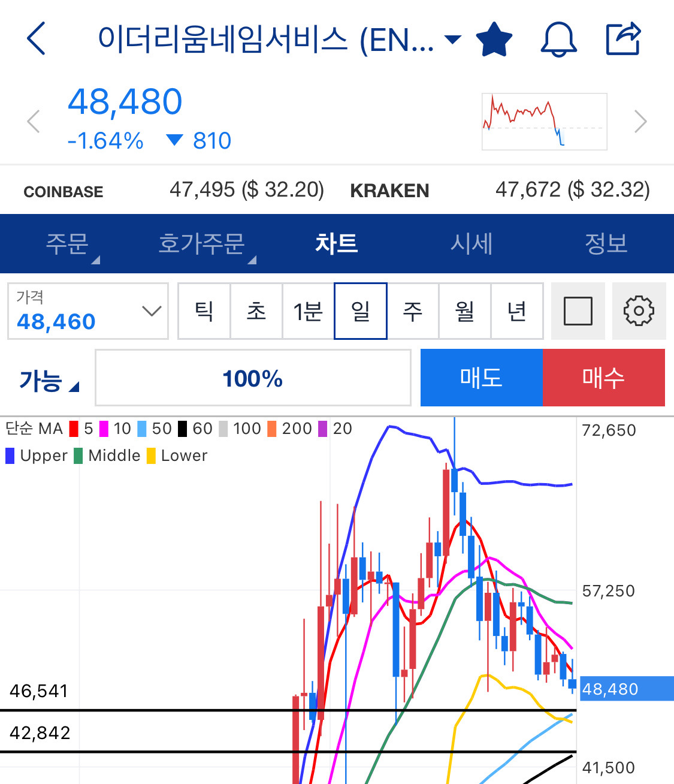Select the 일 daily chart interval
The height and width of the screenshot is (784, 674).
click(360, 311)
